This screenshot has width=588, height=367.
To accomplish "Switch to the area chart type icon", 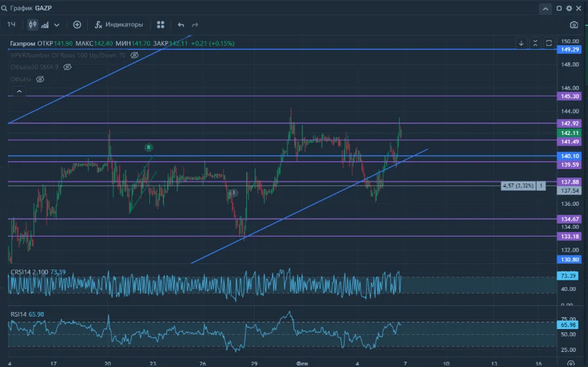I will click(45, 25).
